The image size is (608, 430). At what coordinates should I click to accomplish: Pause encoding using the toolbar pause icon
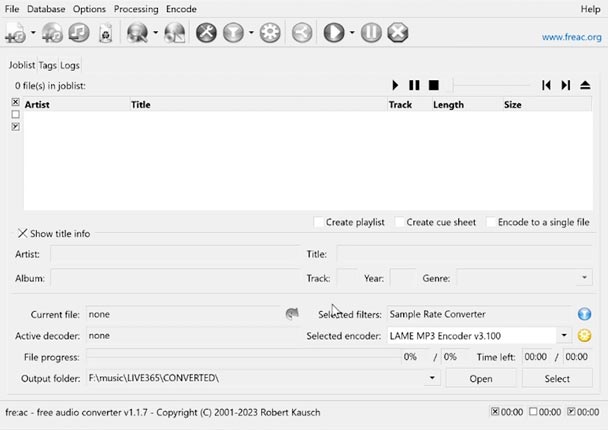coord(371,34)
